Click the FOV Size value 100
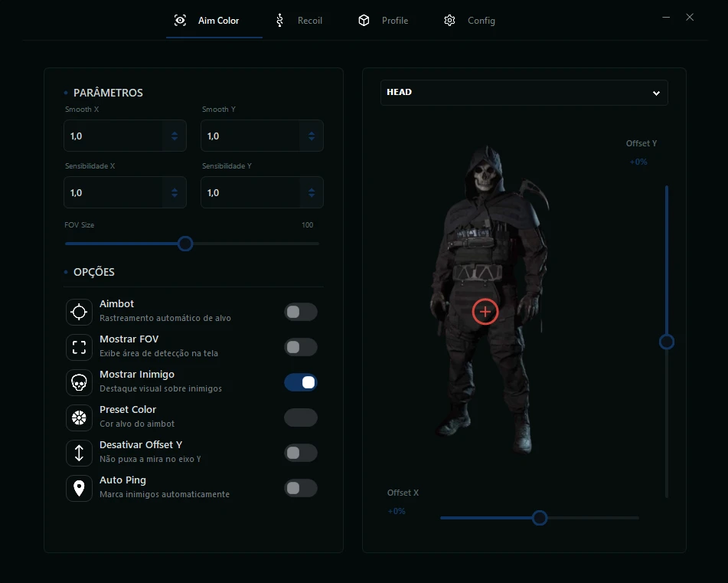Viewport: 728px width, 583px height. point(308,224)
